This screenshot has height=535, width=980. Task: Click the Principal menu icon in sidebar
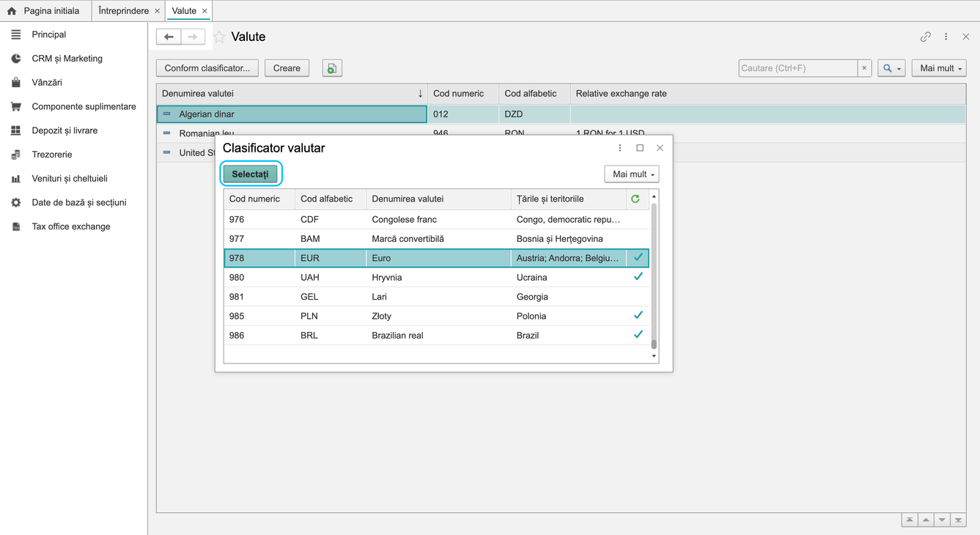click(16, 34)
